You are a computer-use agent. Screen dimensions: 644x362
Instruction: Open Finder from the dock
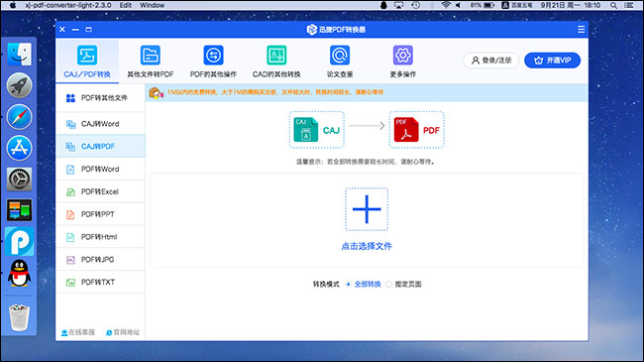coord(19,54)
